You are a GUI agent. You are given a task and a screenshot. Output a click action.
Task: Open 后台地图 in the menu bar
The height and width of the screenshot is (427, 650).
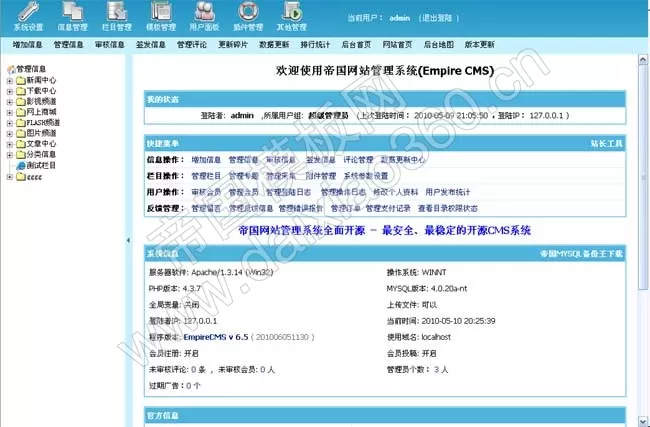click(439, 44)
